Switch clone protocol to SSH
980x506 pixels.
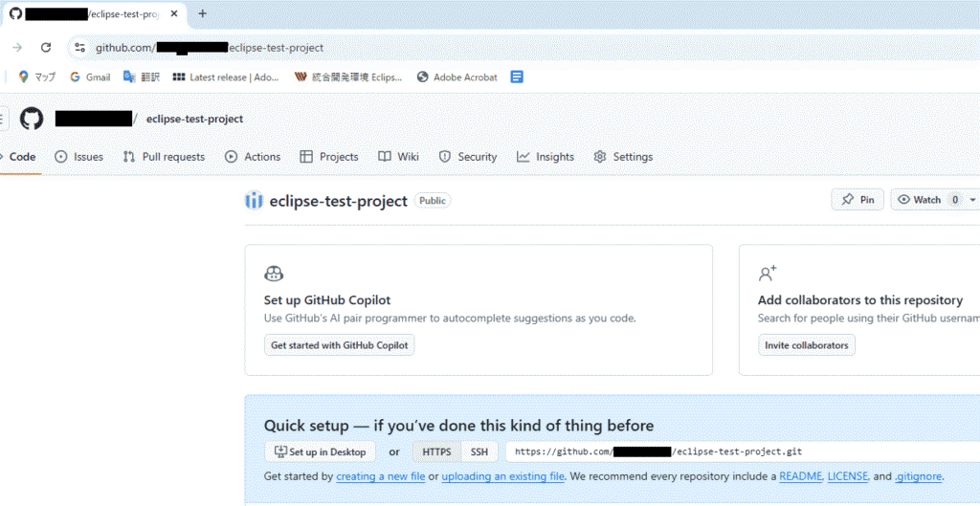(479, 451)
